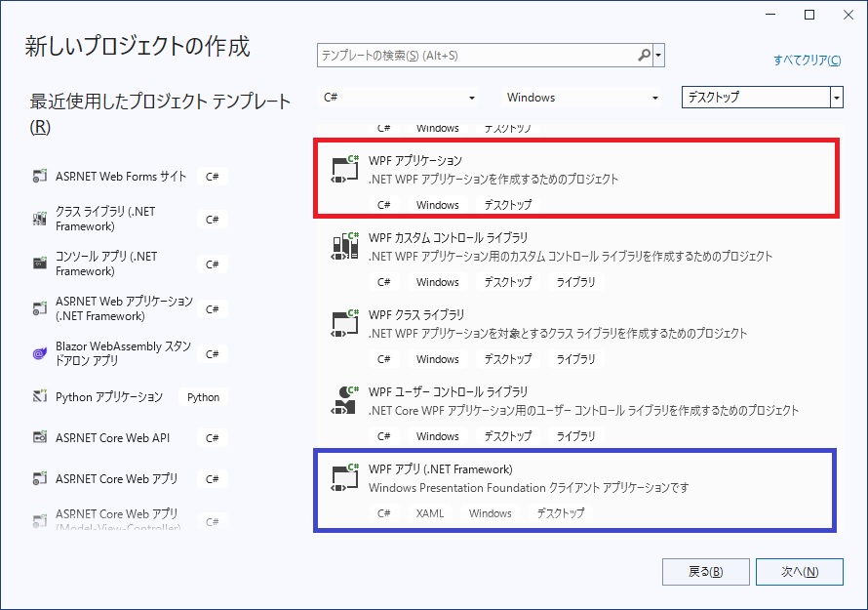This screenshot has width=868, height=610.
Task: Select WPF アプリケーション template title
Action: tap(415, 161)
